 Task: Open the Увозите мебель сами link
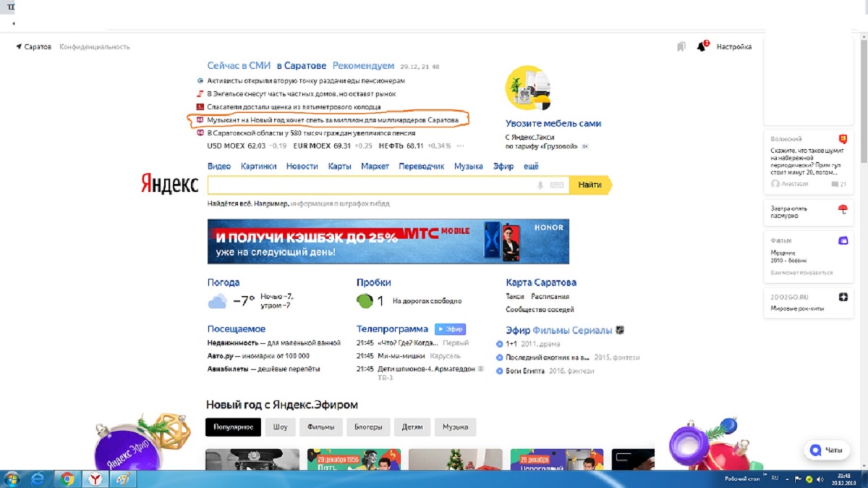click(553, 123)
